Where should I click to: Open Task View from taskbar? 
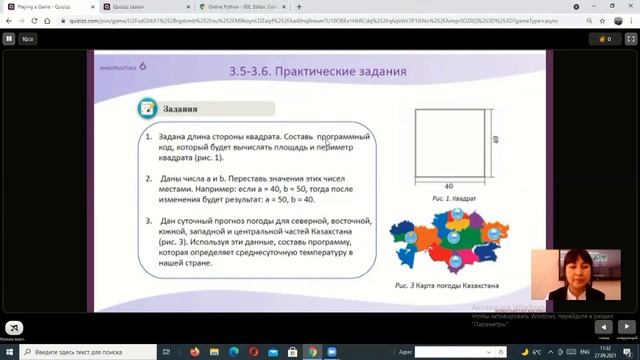tap(166, 352)
